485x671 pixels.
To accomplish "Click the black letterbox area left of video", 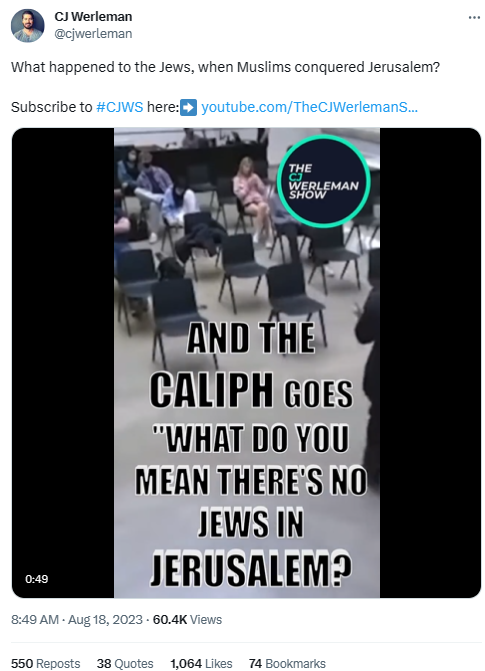I will [63, 362].
